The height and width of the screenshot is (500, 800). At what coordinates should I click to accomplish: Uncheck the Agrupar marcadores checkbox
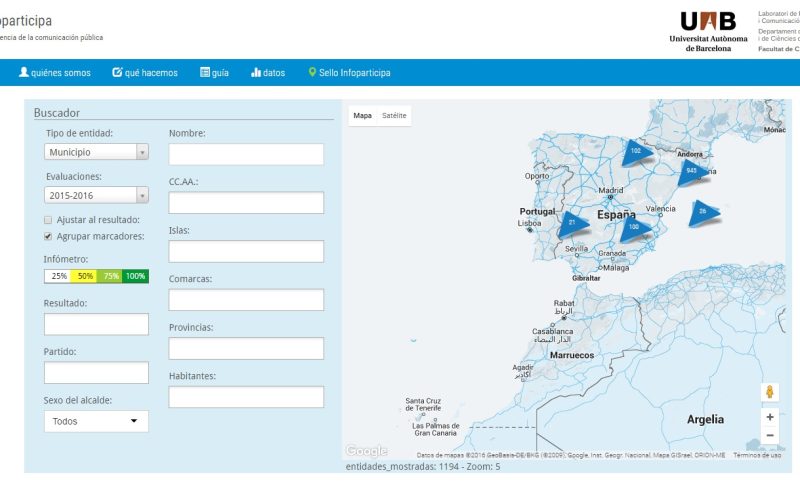[x=48, y=236]
